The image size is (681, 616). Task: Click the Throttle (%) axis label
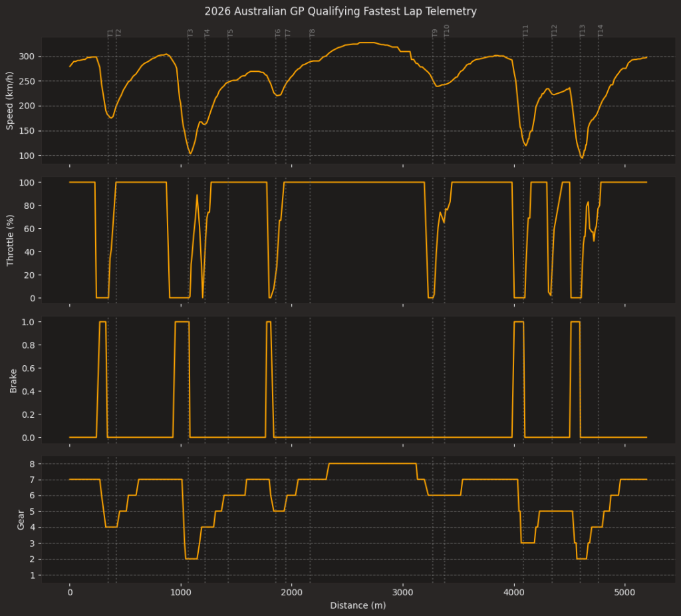click(9, 240)
